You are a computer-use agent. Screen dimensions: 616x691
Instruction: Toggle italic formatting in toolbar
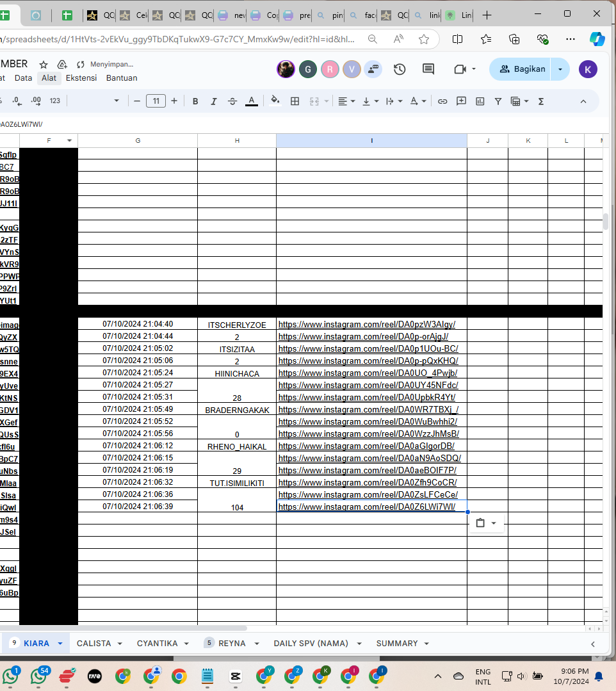214,101
